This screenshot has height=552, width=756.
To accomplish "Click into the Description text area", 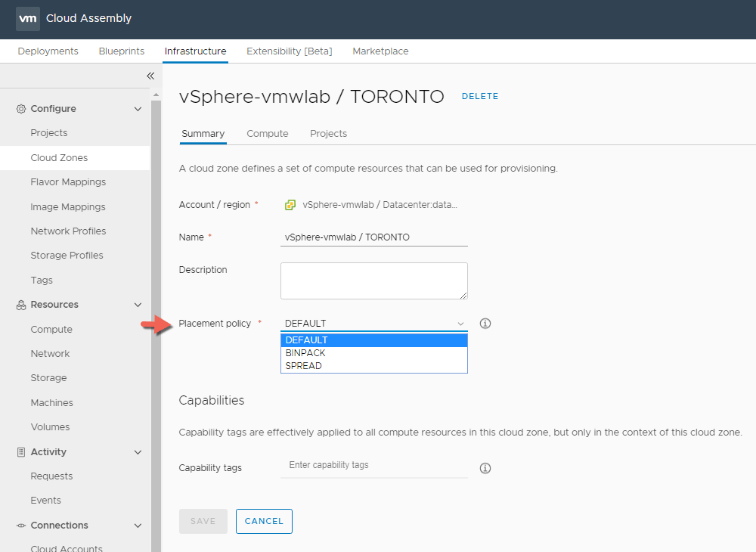I will click(x=373, y=281).
